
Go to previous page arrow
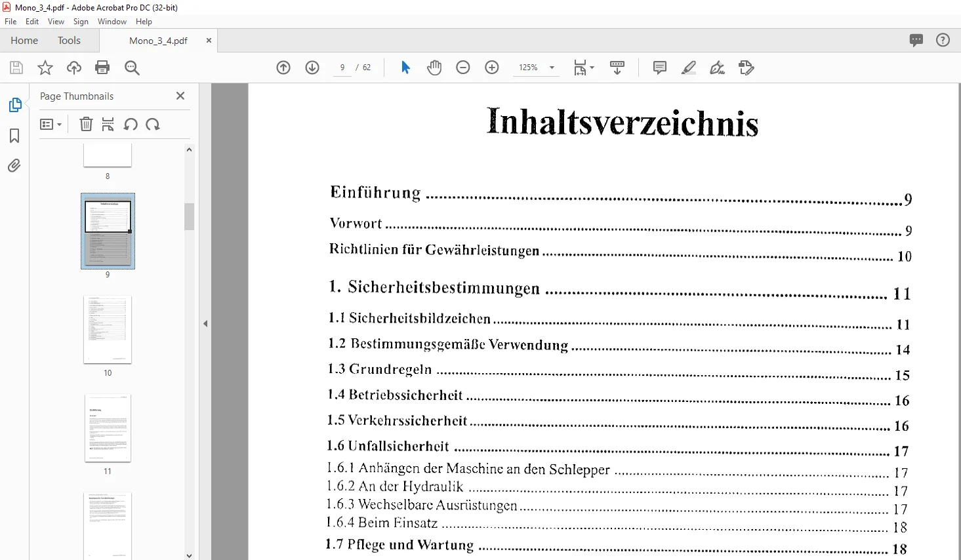(x=283, y=68)
